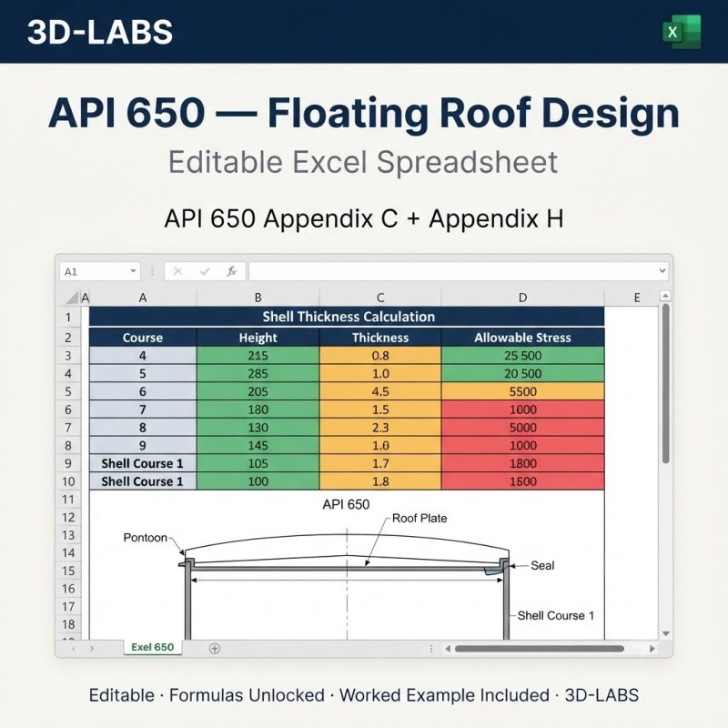Select the cell with height 215
The width and height of the screenshot is (728, 728).
[258, 356]
